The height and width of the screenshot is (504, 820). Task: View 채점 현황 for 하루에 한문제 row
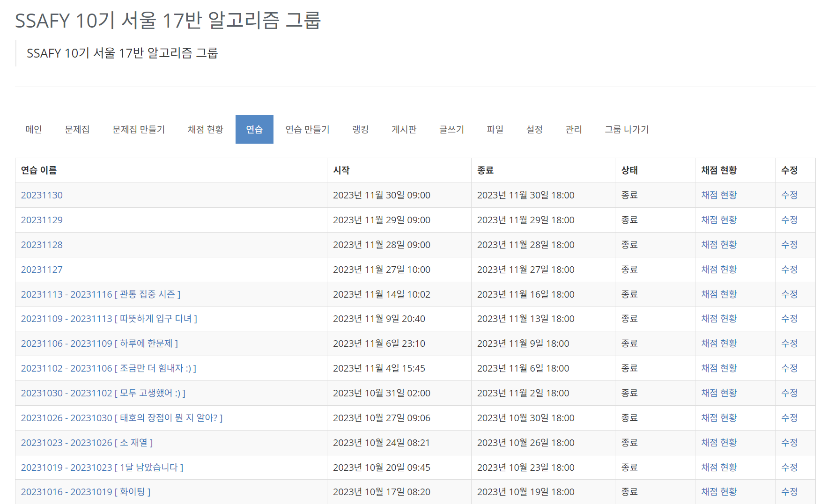[x=719, y=343]
